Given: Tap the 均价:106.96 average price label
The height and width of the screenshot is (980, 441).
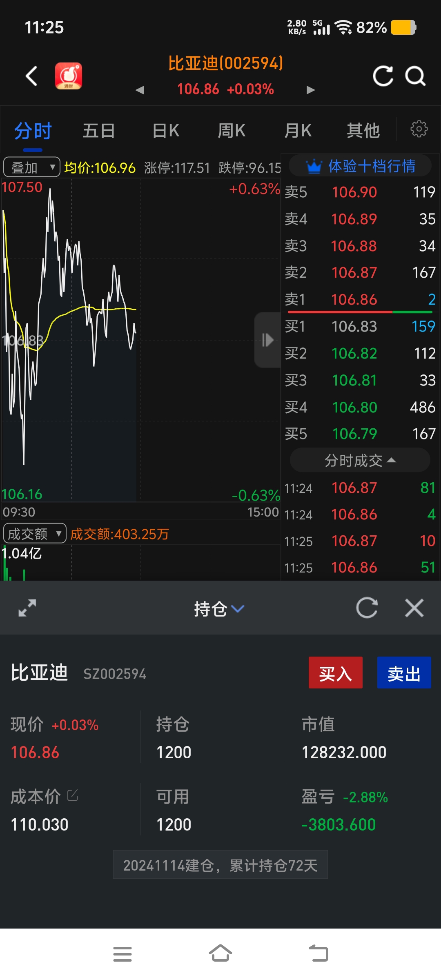Looking at the screenshot, I should click(100, 167).
